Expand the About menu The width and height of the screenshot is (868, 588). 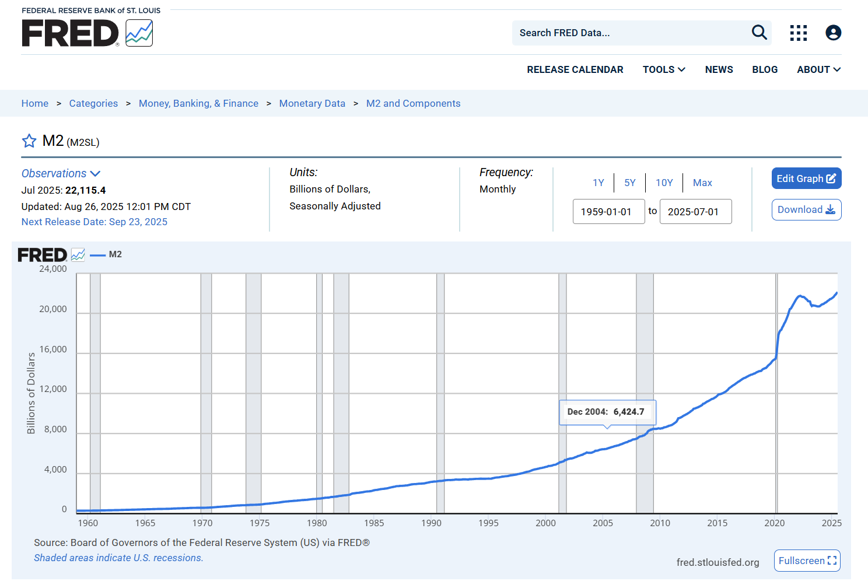(x=819, y=69)
